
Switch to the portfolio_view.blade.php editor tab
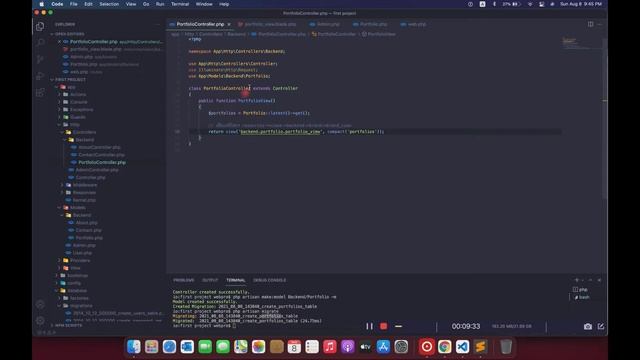(x=269, y=24)
